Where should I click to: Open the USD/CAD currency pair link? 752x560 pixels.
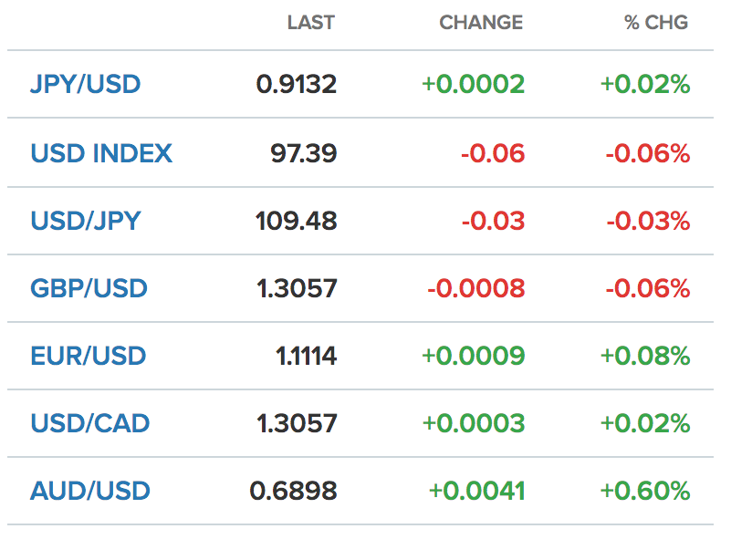pos(90,423)
